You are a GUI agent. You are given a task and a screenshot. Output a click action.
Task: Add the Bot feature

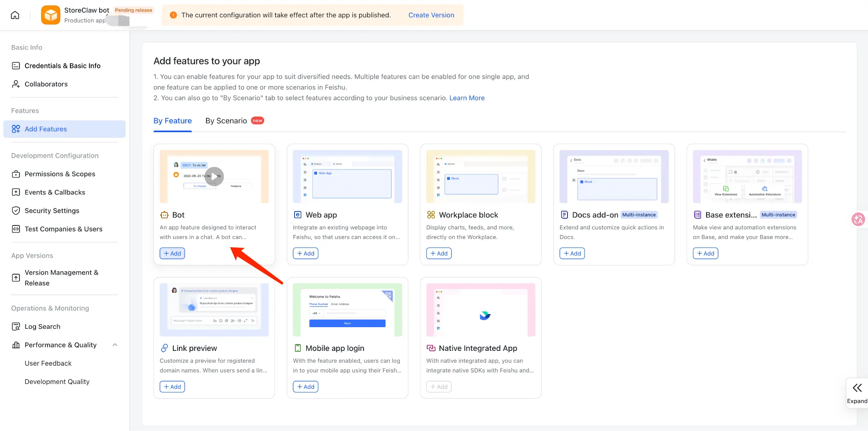[x=172, y=253]
